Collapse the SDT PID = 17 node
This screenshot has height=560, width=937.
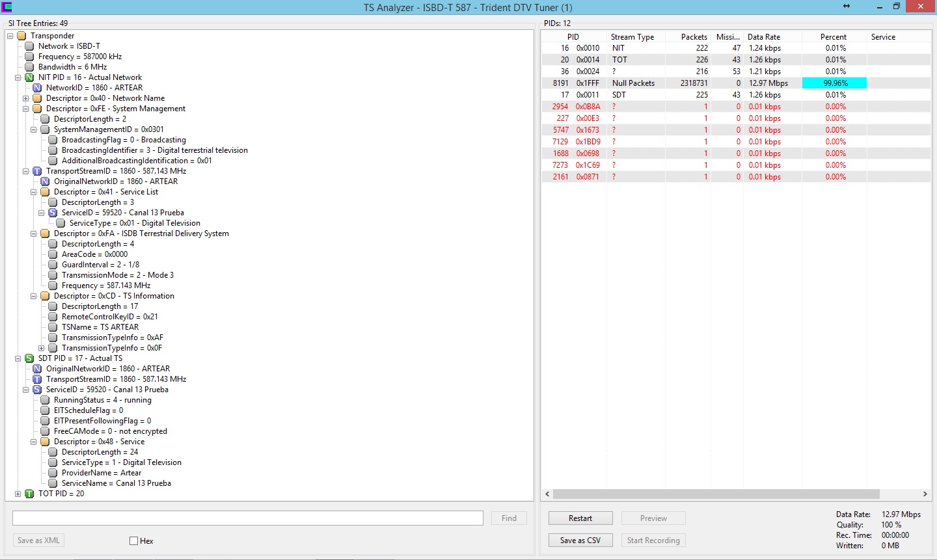point(18,358)
